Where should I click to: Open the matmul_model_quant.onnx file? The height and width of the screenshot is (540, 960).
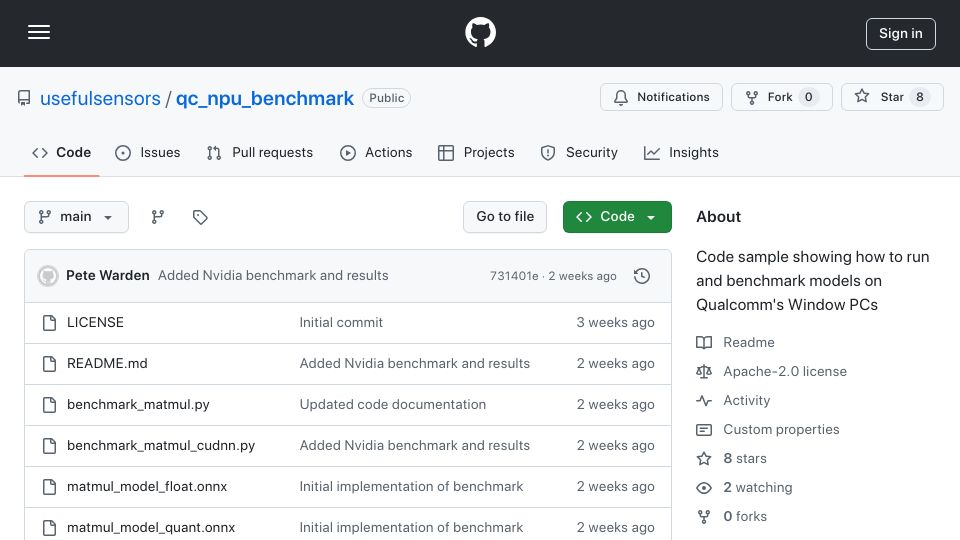[x=151, y=528]
